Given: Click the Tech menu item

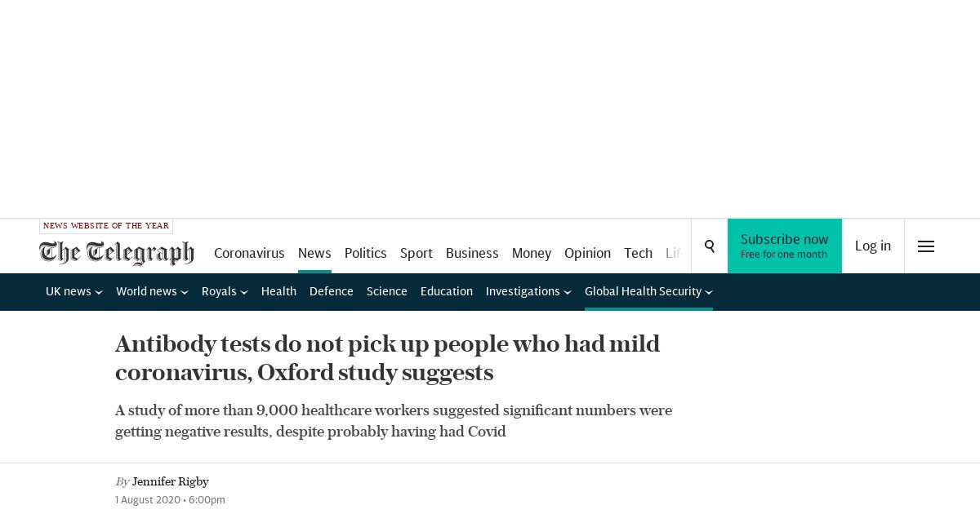Looking at the screenshot, I should click(x=638, y=253).
